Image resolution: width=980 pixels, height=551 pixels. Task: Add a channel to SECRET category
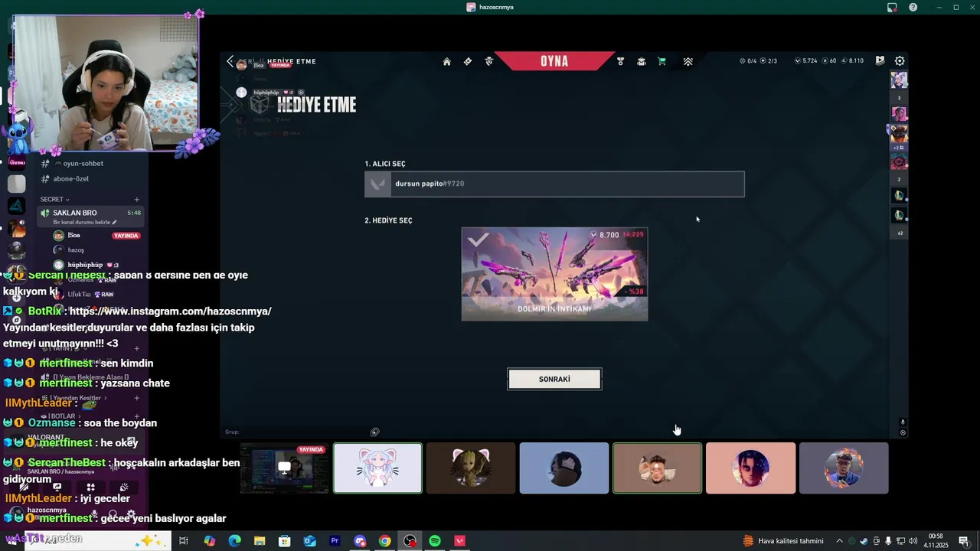pyautogui.click(x=137, y=199)
